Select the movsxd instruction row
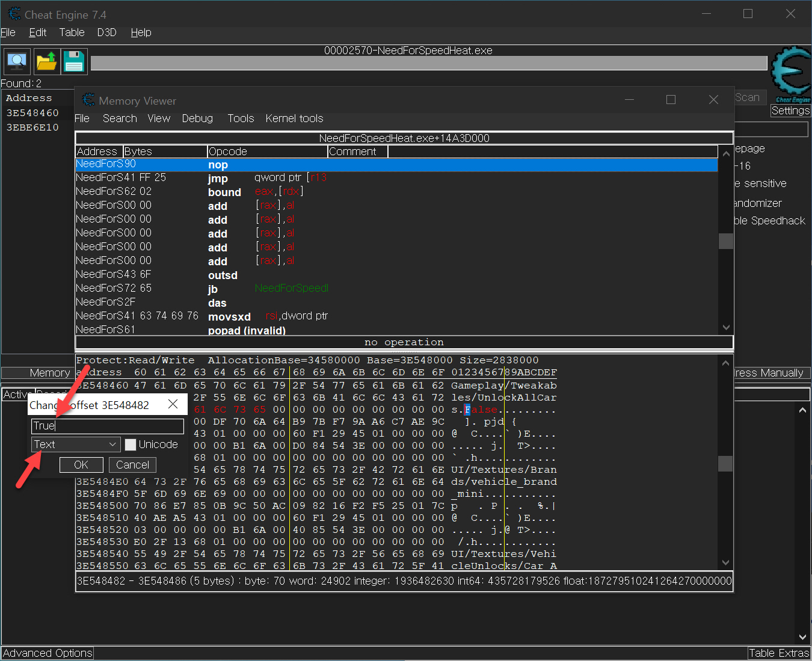The image size is (812, 661). (x=396, y=316)
